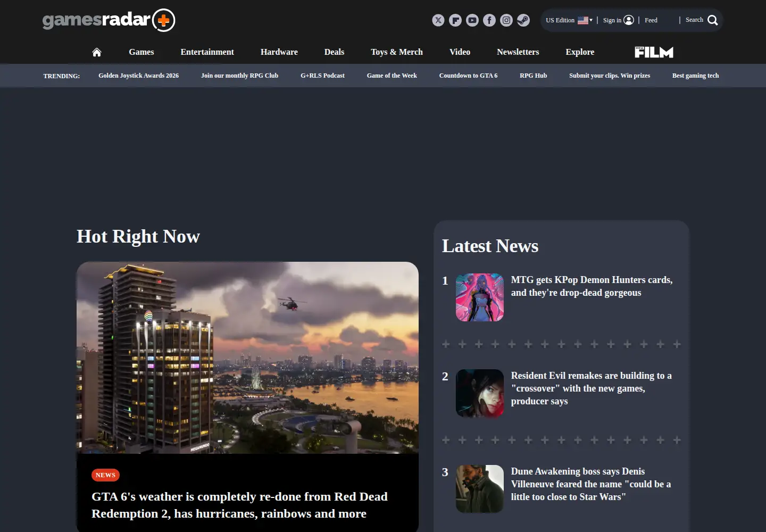This screenshot has height=532, width=766.
Task: Open the Newsletters menu item
Action: click(x=518, y=52)
